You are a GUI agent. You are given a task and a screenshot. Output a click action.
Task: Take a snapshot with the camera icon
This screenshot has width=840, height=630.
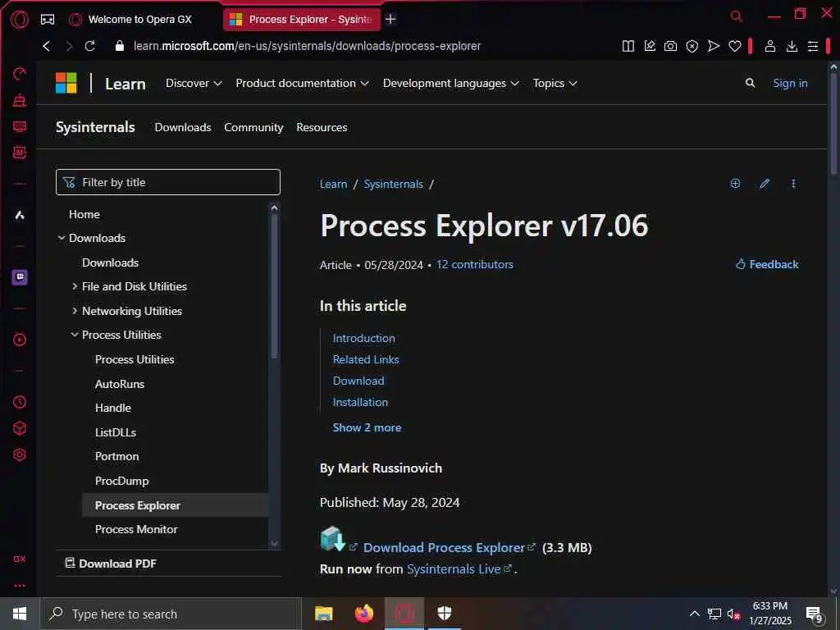[670, 46]
